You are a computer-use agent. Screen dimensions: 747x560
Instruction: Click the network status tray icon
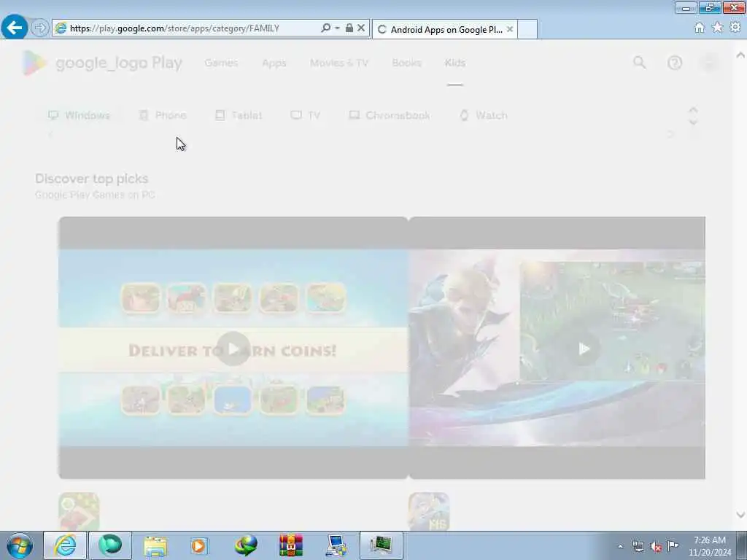pos(638,546)
